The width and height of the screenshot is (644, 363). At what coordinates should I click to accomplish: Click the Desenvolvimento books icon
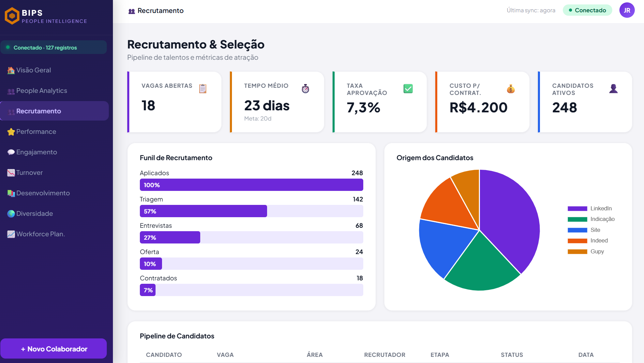[x=11, y=193]
